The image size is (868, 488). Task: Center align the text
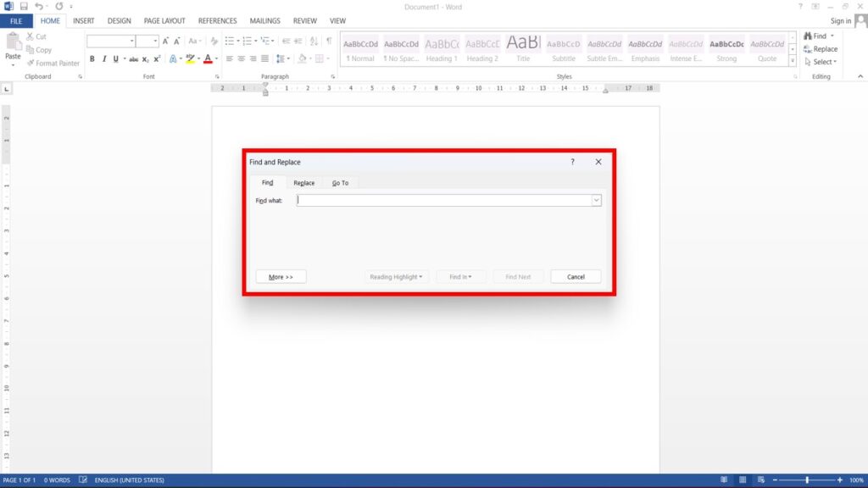tap(242, 58)
